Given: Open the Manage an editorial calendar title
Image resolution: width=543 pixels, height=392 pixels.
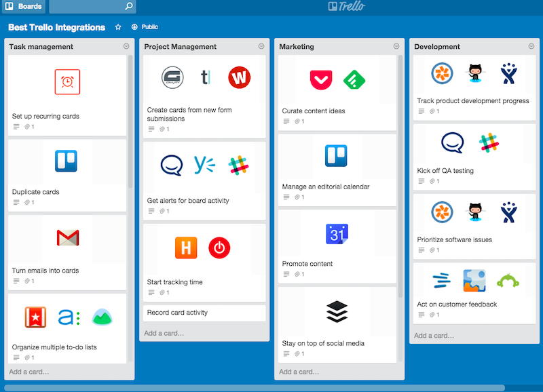Looking at the screenshot, I should pyautogui.click(x=326, y=187).
